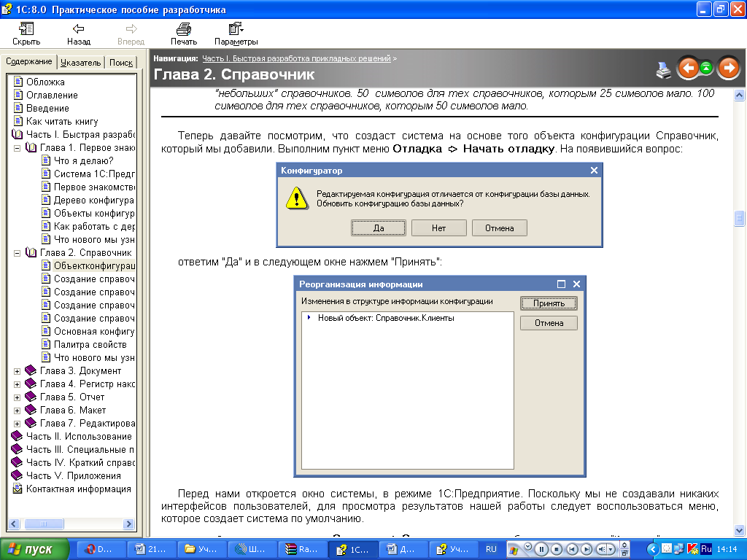The image size is (747, 560).
Task: Switch to the Содержание tab
Action: 29,61
